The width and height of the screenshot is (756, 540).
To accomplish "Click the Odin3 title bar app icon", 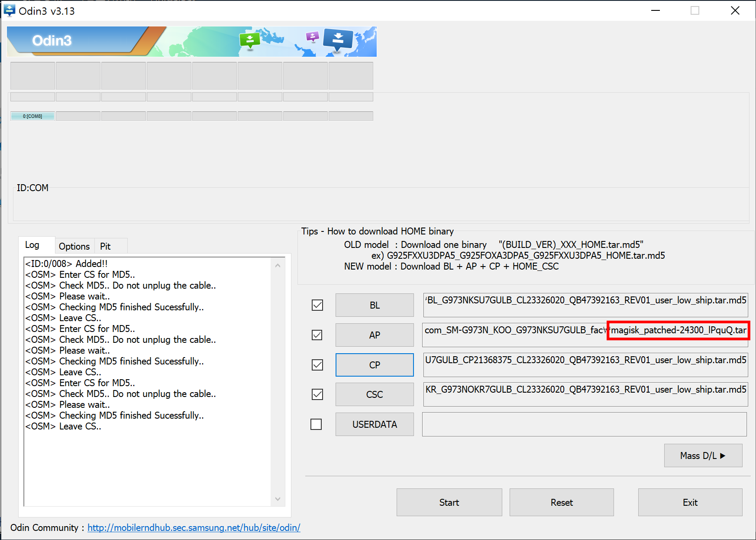I will pos(9,10).
